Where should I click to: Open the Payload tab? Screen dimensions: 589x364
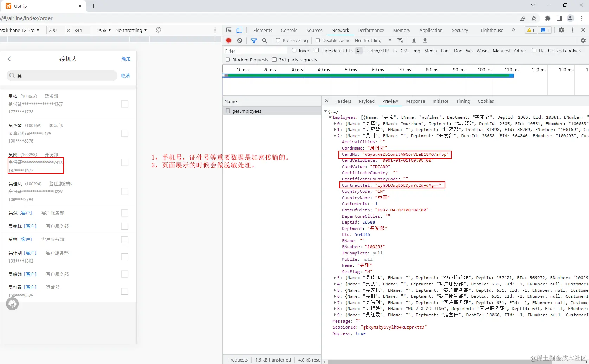367,101
